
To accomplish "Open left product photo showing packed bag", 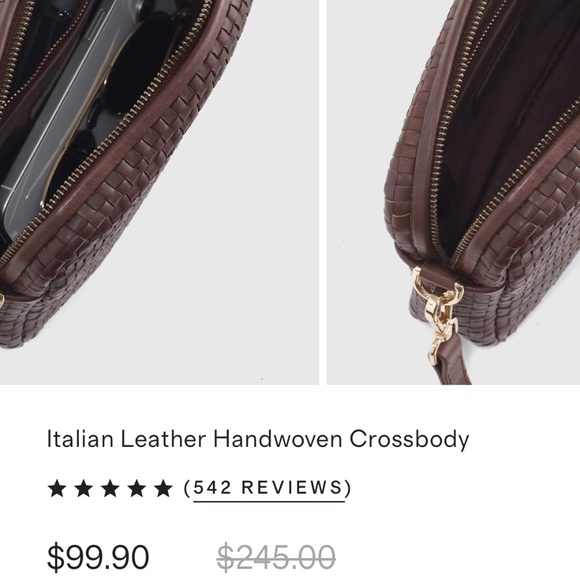I will tap(159, 192).
